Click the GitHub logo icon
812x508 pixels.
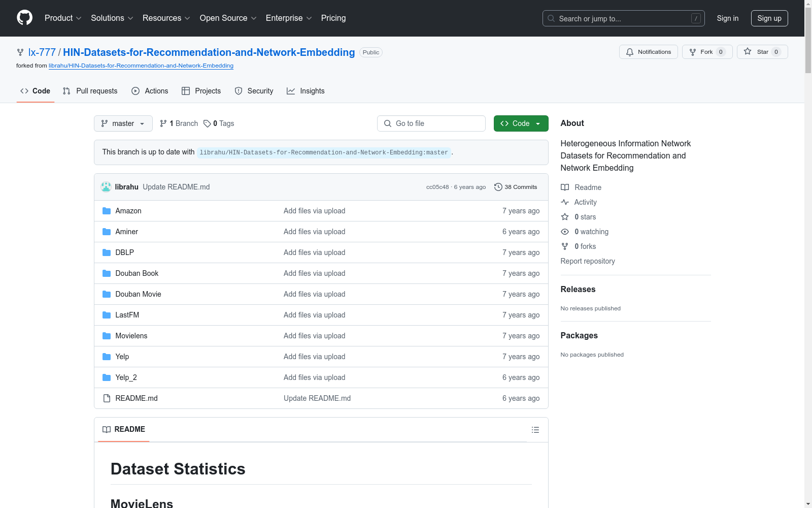[24, 18]
